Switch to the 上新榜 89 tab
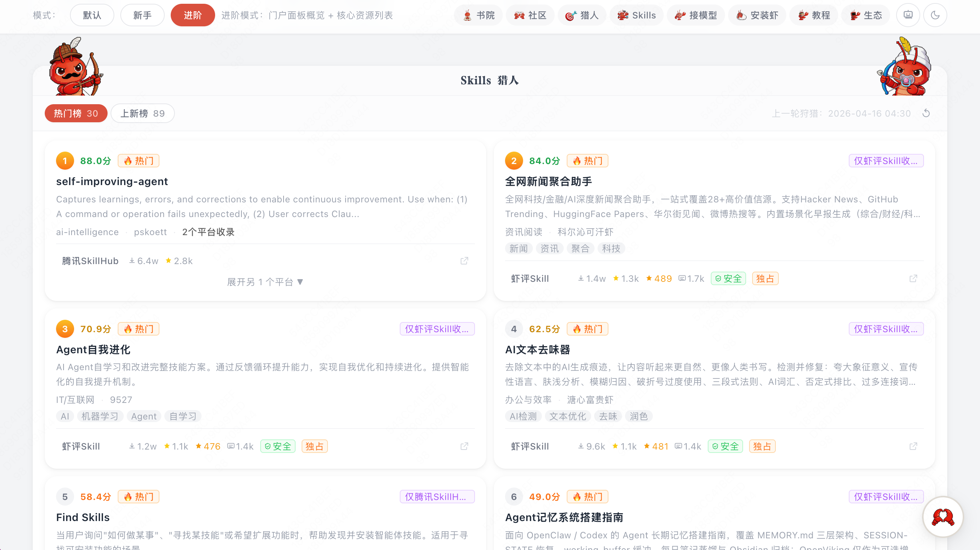This screenshot has height=550, width=980. 142,114
